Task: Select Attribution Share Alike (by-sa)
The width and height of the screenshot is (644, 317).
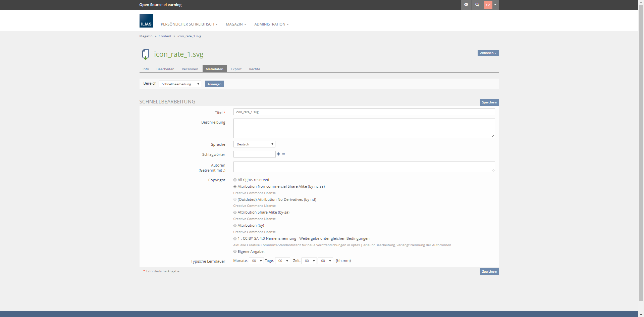Action: point(235,213)
